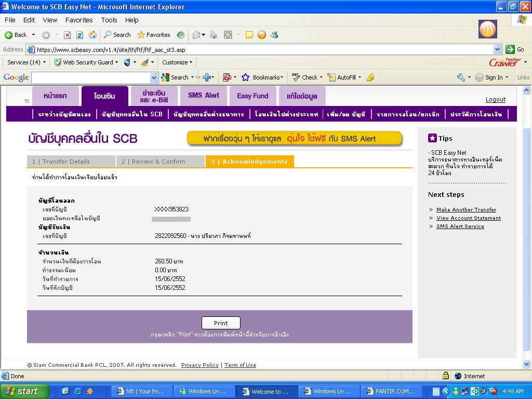Open View Account Statement link

[x=469, y=218]
